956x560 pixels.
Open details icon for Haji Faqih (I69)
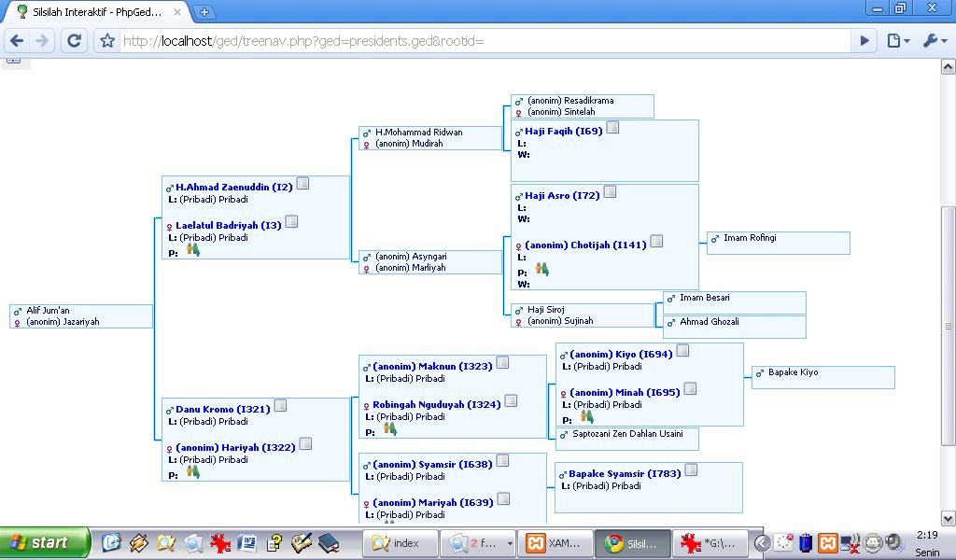point(612,127)
